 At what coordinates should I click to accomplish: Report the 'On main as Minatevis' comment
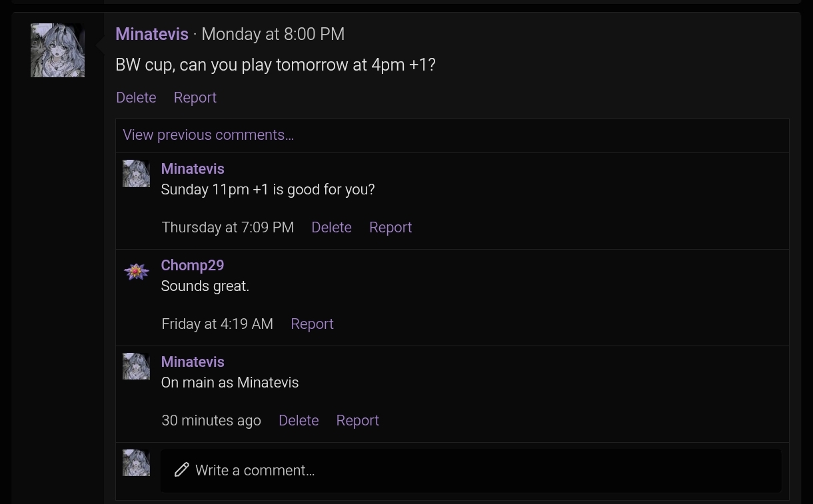point(357,421)
